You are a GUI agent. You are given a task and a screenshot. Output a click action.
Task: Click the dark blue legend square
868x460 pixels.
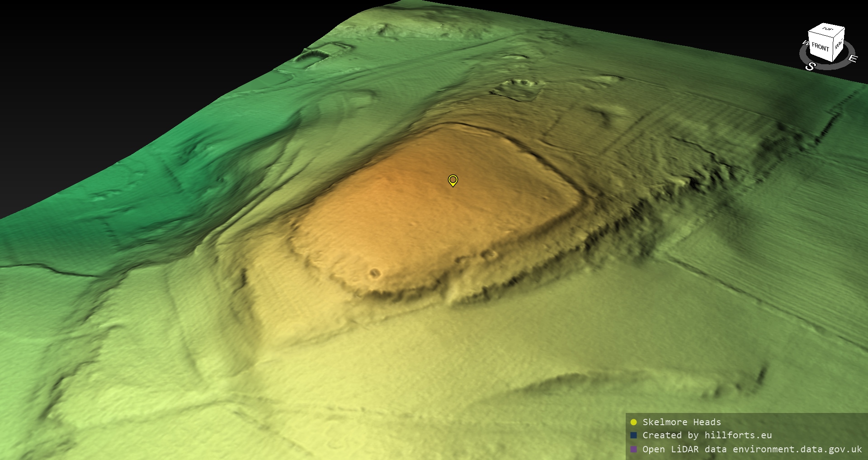[x=633, y=435]
